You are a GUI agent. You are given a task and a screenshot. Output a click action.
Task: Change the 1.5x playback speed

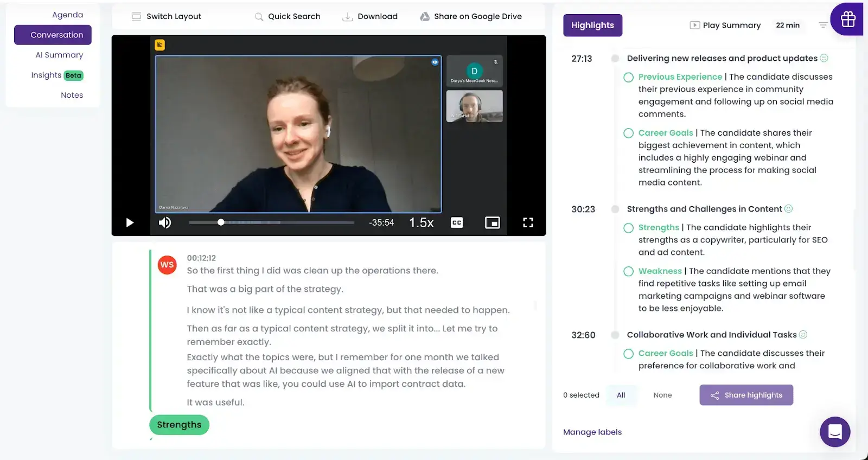tap(421, 222)
